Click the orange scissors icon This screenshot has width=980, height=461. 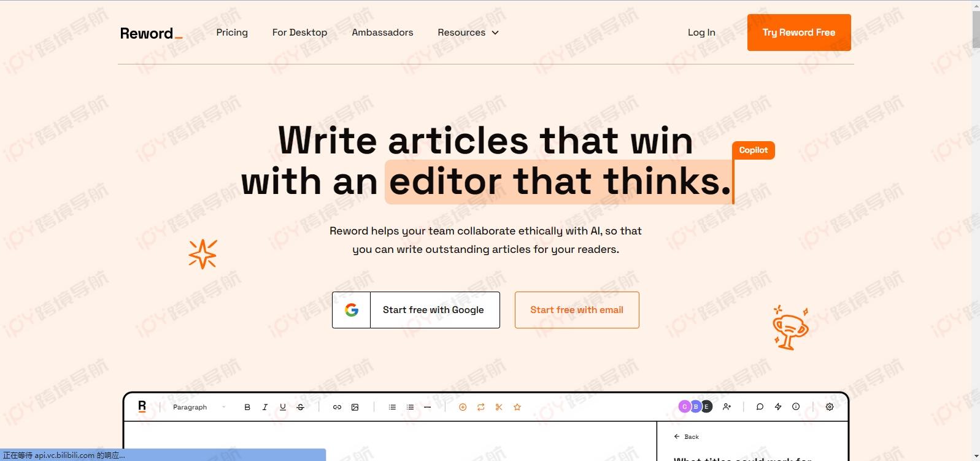(499, 407)
